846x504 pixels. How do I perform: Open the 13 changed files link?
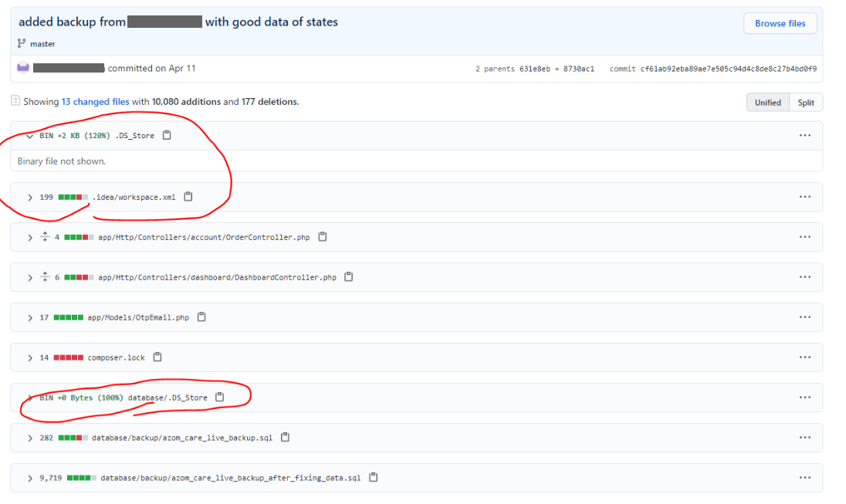click(x=96, y=101)
